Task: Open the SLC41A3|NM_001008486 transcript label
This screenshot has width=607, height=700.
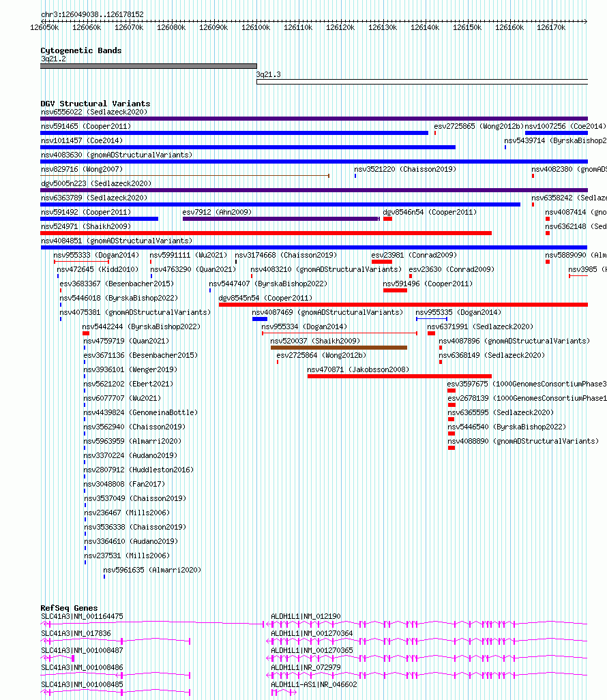Action: (82, 667)
